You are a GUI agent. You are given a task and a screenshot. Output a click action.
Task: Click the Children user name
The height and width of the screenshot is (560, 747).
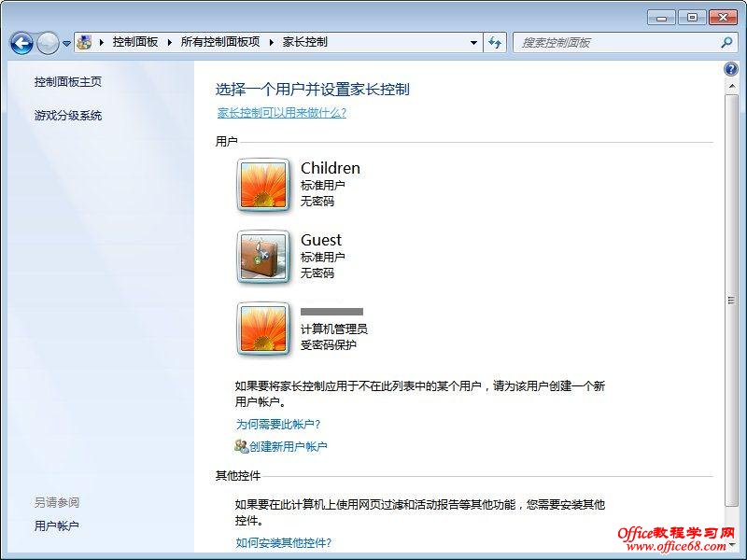click(x=331, y=168)
